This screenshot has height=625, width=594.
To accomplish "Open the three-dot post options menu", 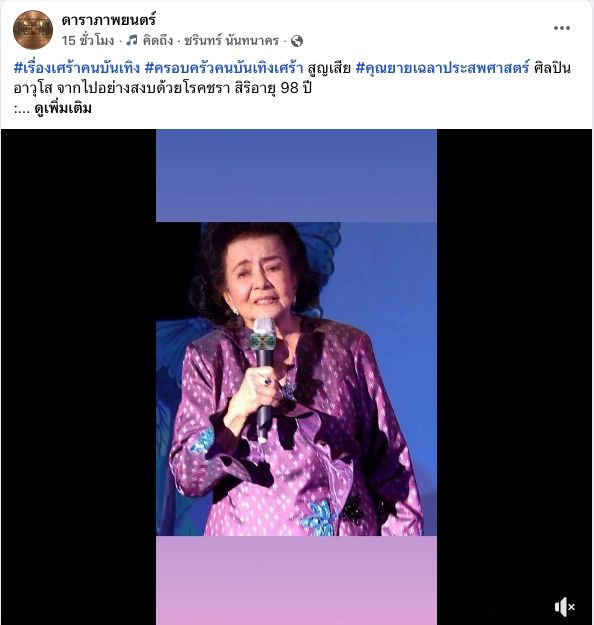I will coord(561,28).
